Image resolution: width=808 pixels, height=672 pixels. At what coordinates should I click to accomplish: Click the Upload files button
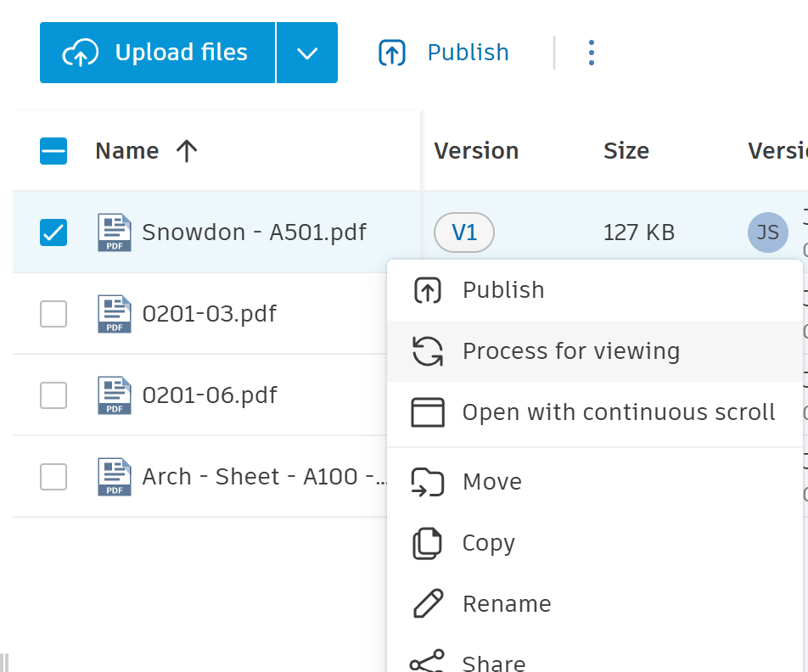[157, 53]
